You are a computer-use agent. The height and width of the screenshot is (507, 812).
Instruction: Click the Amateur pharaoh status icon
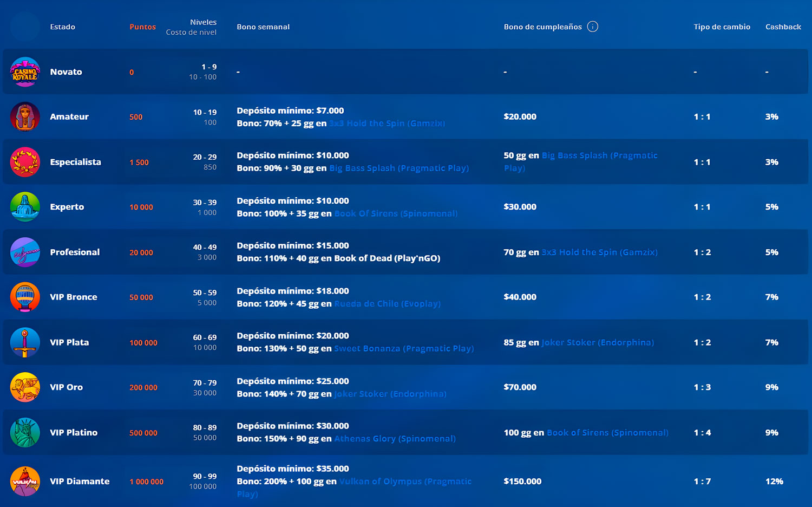tap(25, 116)
